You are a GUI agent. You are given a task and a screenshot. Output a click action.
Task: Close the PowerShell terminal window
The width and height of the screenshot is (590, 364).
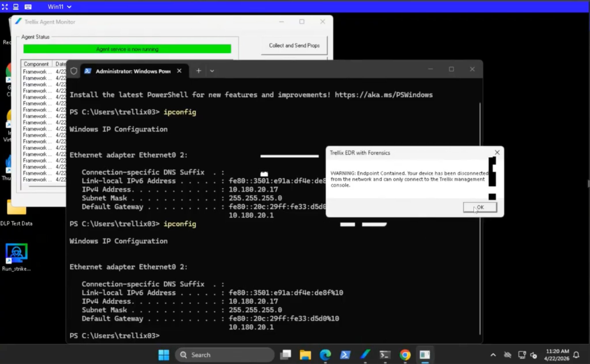(x=472, y=69)
